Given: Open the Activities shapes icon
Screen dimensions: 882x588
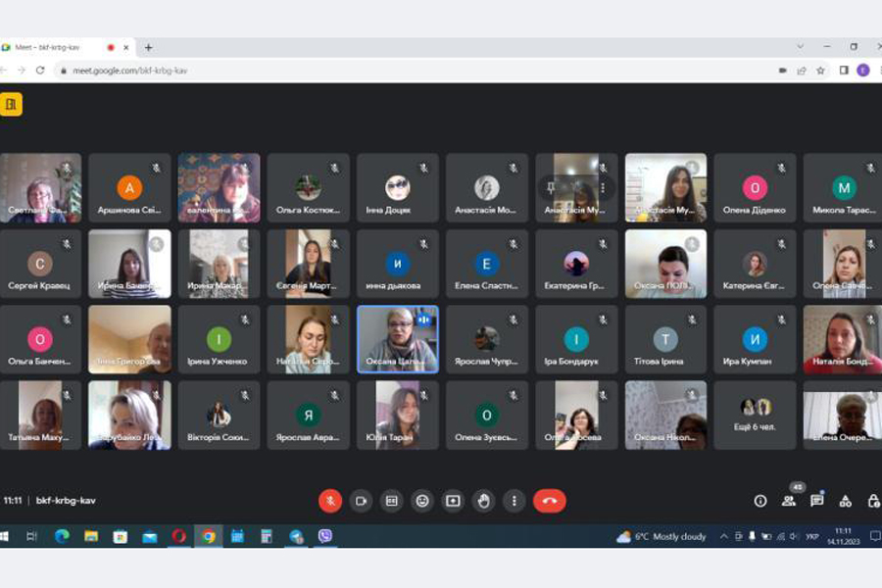Looking at the screenshot, I should [x=845, y=501].
